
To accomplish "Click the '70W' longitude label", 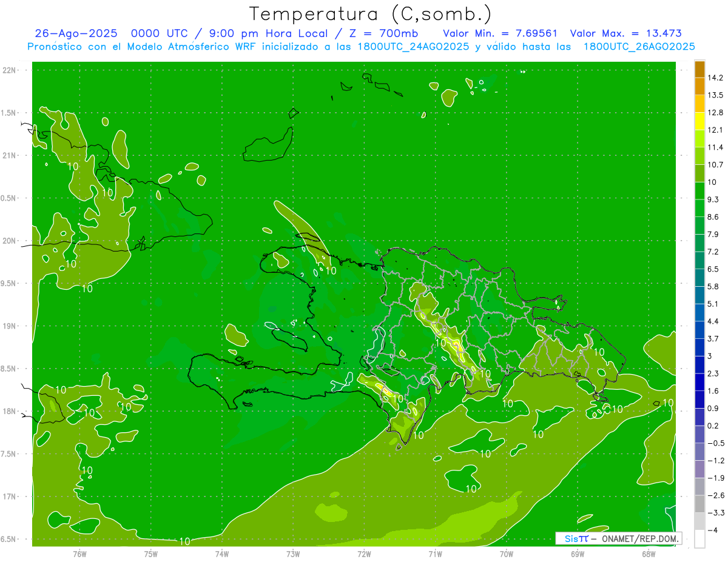I will coord(507,554).
